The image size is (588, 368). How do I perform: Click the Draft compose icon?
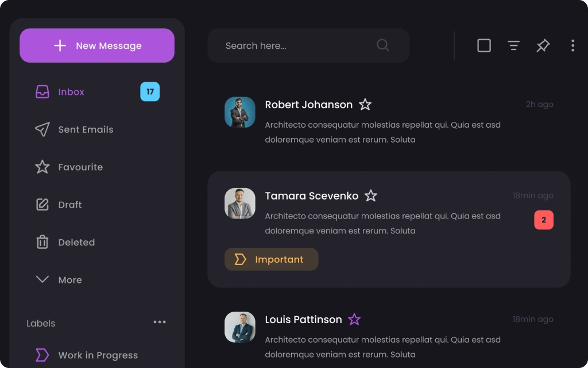point(42,205)
